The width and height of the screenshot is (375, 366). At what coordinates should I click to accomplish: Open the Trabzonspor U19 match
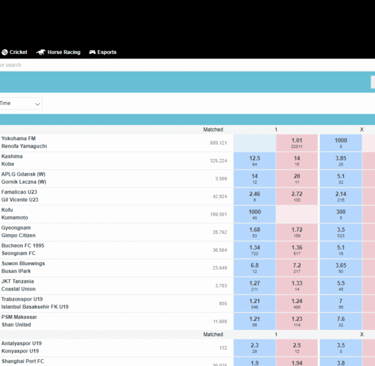pyautogui.click(x=35, y=303)
